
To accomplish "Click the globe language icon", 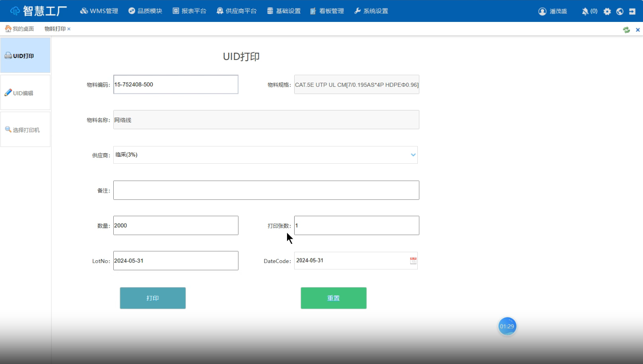I will tap(620, 12).
